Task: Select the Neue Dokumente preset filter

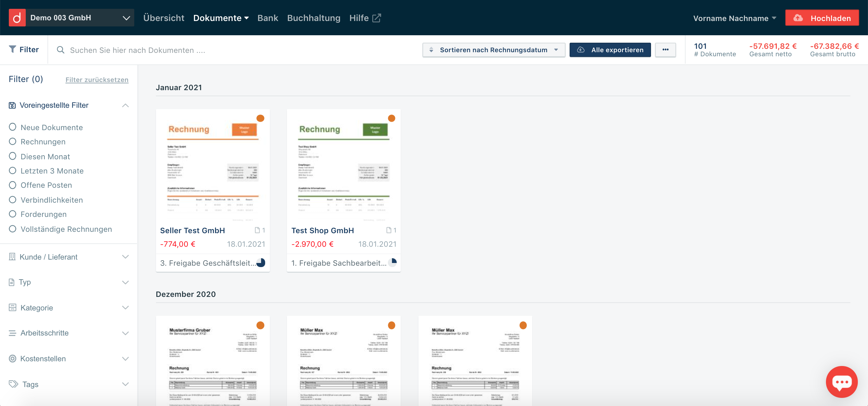Action: (x=13, y=127)
